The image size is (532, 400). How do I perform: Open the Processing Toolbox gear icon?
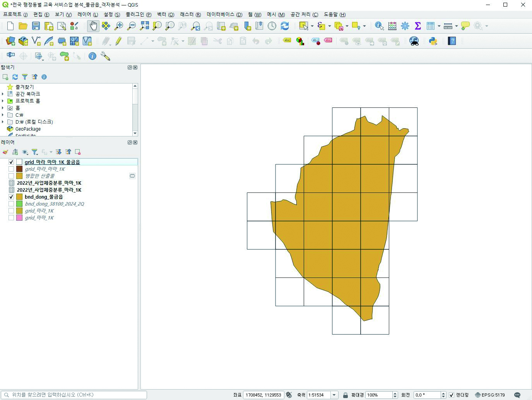[x=405, y=26]
